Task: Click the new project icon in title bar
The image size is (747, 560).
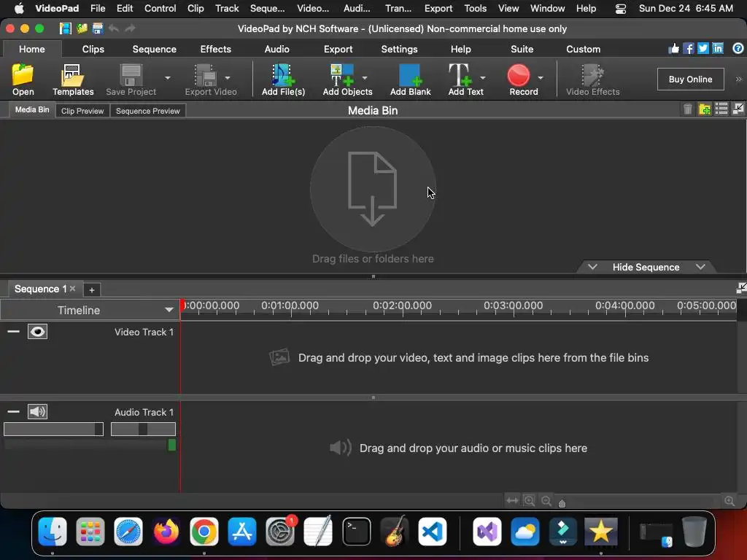Action: (x=65, y=28)
